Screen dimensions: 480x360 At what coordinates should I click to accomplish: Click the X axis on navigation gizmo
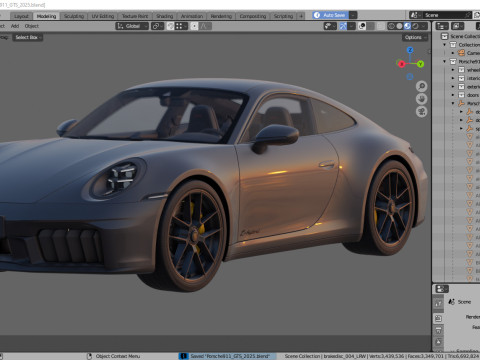coord(401,64)
